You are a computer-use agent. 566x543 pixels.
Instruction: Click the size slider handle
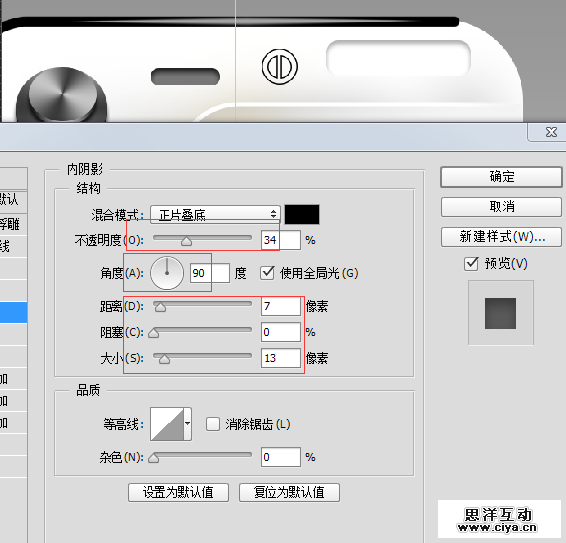point(164,359)
